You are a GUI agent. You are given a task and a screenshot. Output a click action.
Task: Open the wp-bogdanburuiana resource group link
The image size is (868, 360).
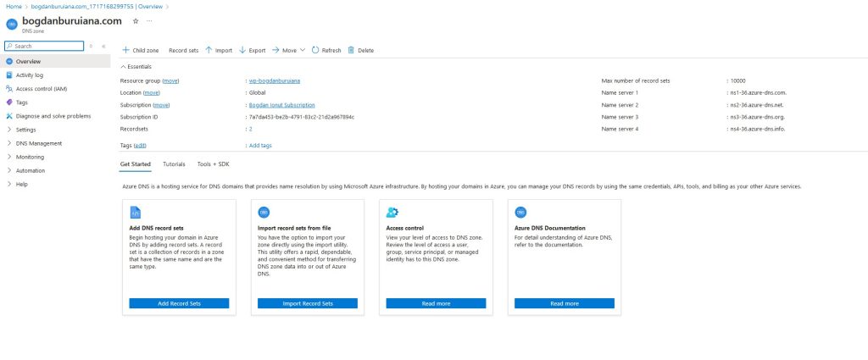pyautogui.click(x=275, y=80)
